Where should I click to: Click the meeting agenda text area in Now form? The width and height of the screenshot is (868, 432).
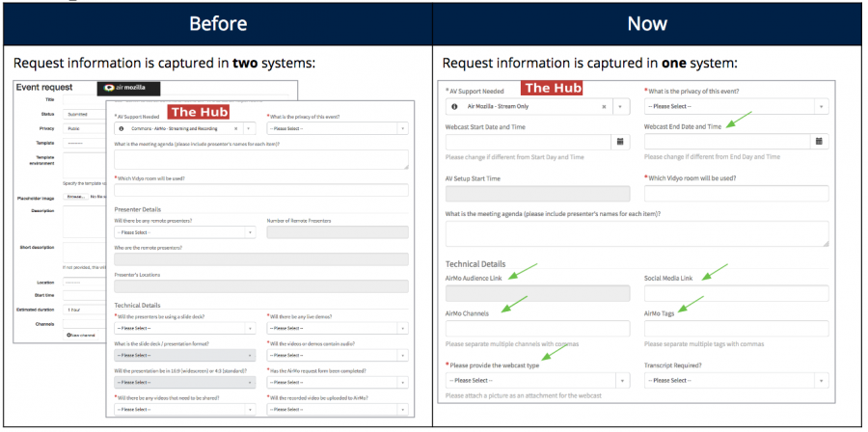[x=637, y=233]
